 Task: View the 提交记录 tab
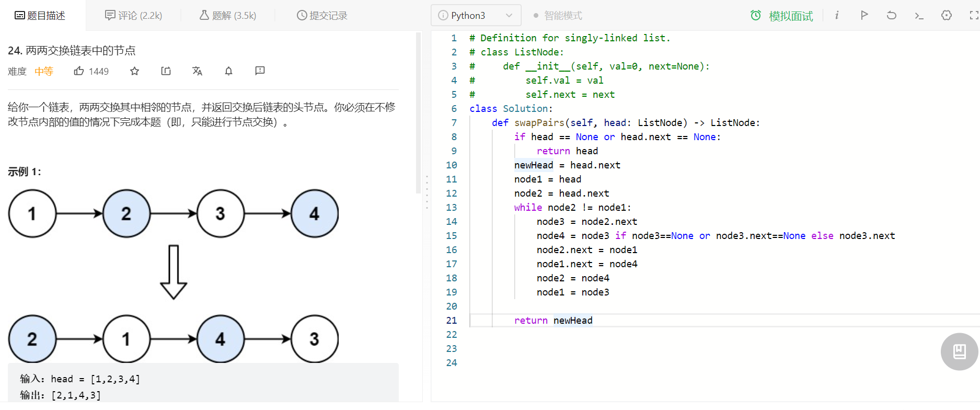point(322,16)
